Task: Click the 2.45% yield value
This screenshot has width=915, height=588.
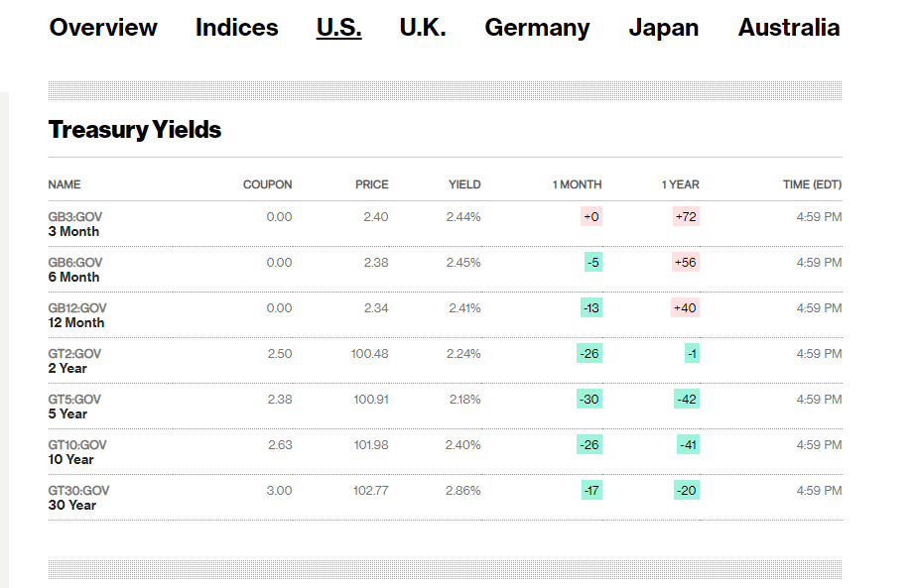Action: (x=463, y=263)
